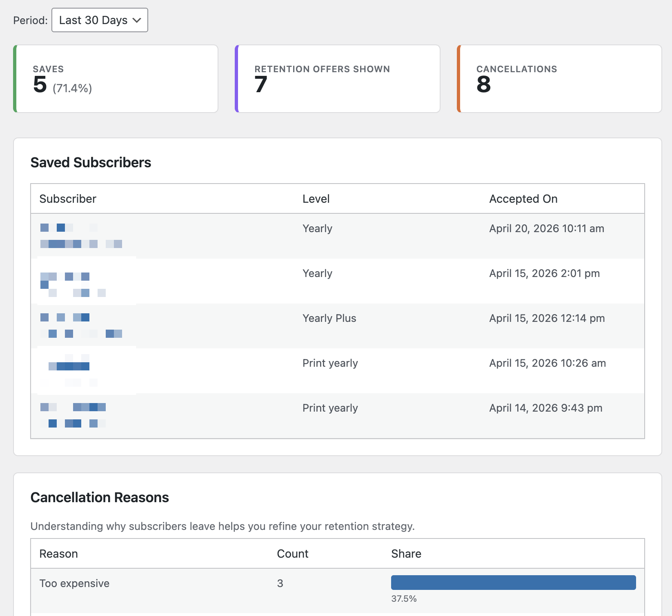Select the Subscriber column header
The image size is (672, 616).
click(x=68, y=199)
